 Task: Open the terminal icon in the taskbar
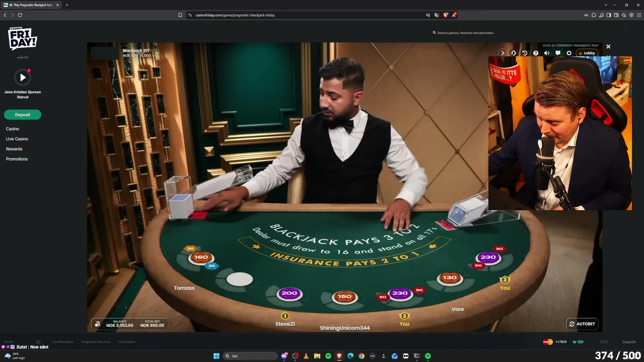417,356
